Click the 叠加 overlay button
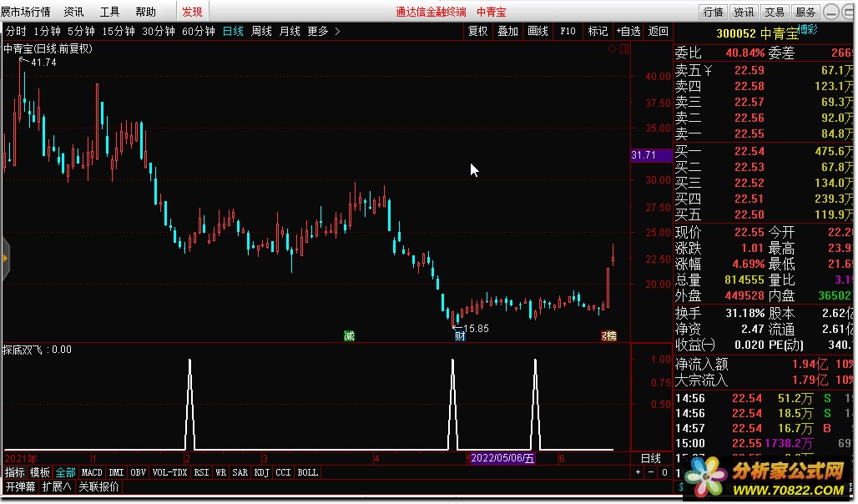The image size is (858, 504). [507, 32]
